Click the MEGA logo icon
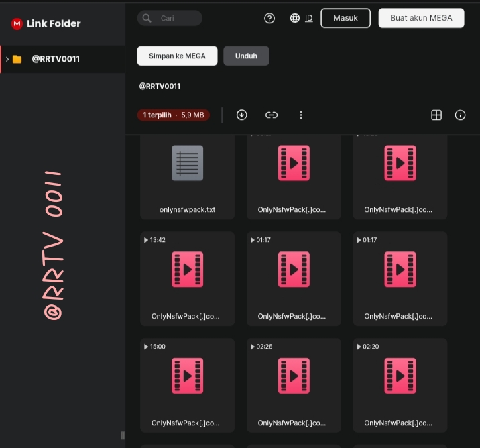Viewport: 480px width, 448px height. (17, 23)
